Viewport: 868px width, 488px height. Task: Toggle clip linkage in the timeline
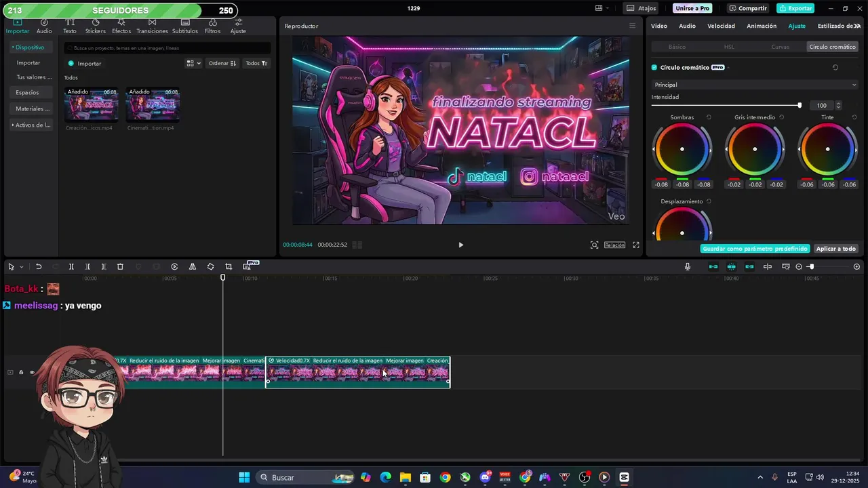coord(749,267)
